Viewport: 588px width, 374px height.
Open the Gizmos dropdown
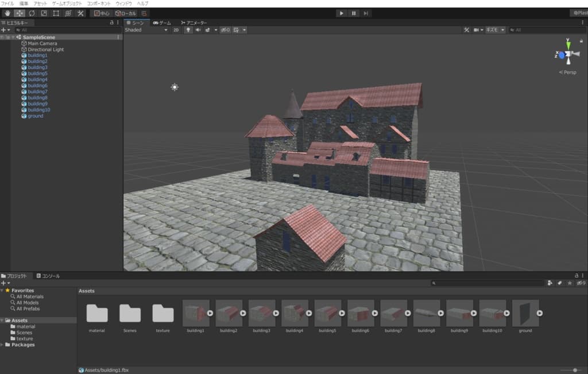[x=495, y=30]
